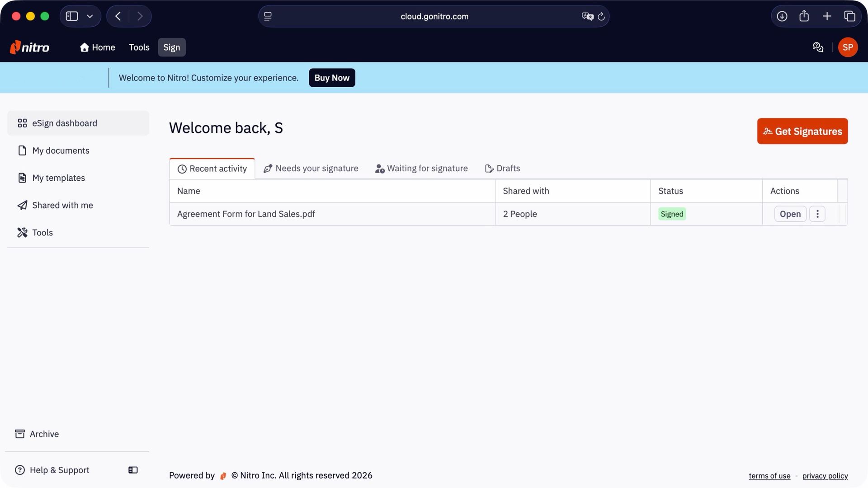Collapse the sidebar using panel icon
Screen dimensions: 868x488
[133, 470]
